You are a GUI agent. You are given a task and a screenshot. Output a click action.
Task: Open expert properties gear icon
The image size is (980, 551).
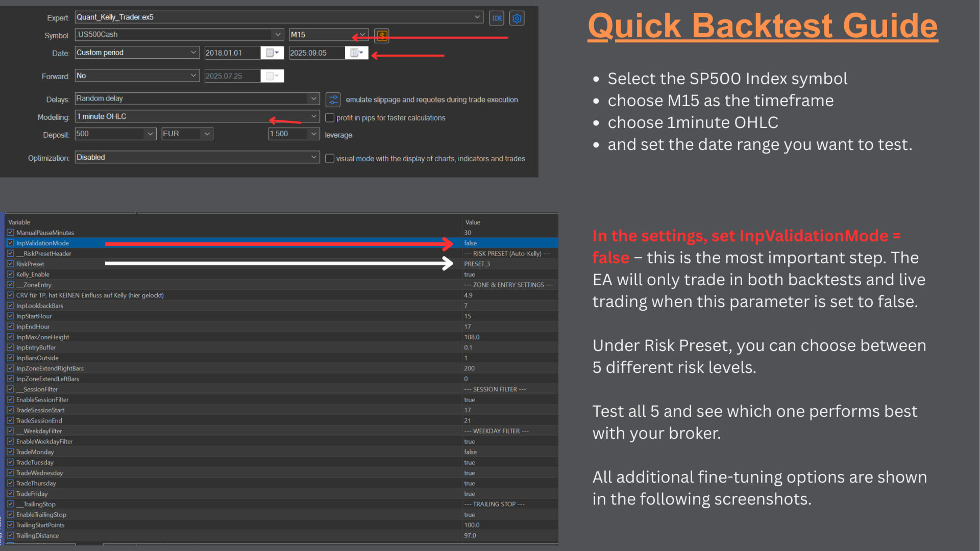(517, 18)
